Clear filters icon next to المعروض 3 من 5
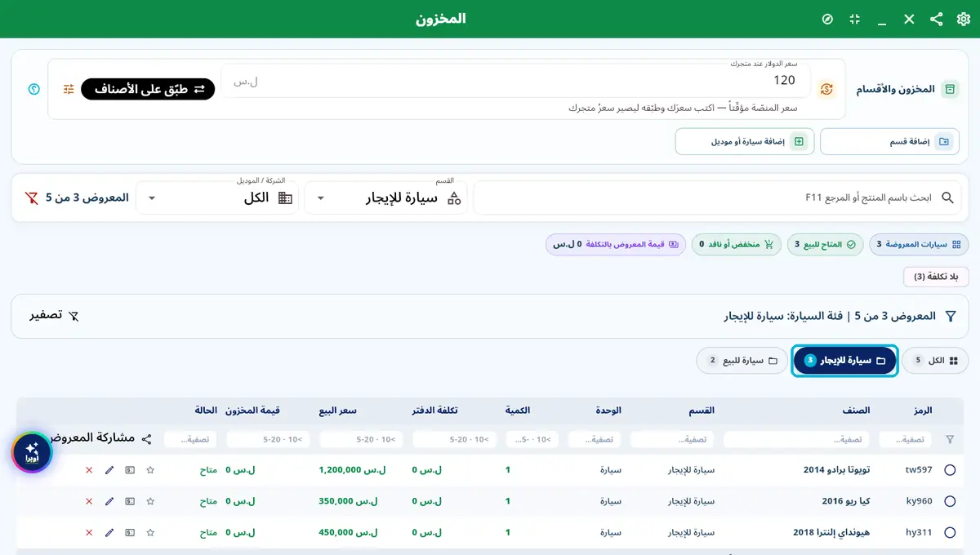This screenshot has width=980, height=555. coord(31,198)
